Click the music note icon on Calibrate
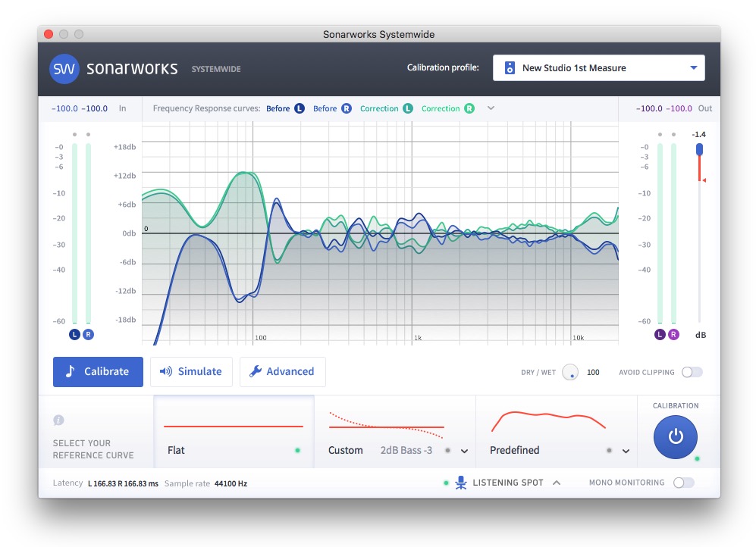 tap(71, 370)
